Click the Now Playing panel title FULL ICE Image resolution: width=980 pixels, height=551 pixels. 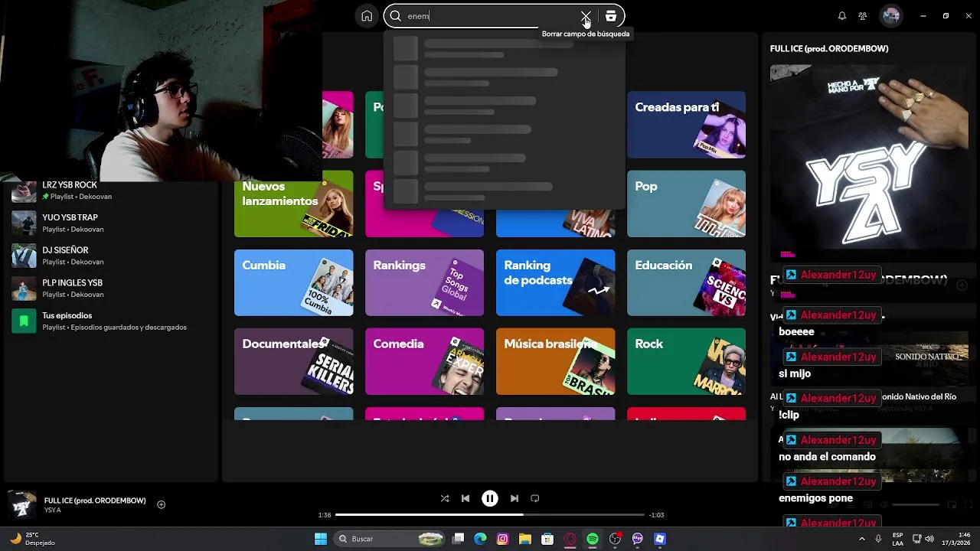tap(829, 48)
